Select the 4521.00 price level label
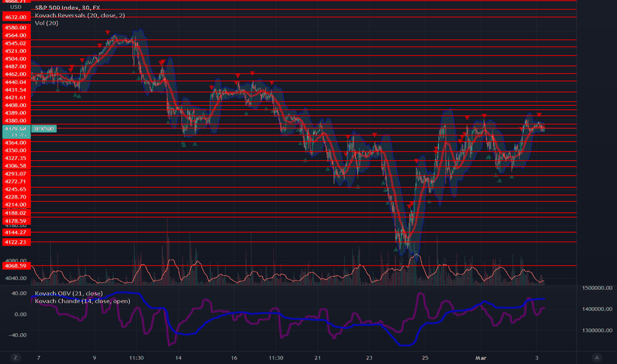This screenshot has height=364, width=617. (16, 51)
